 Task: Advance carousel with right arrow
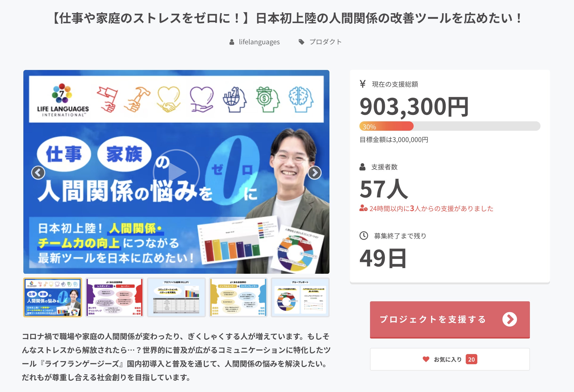314,173
